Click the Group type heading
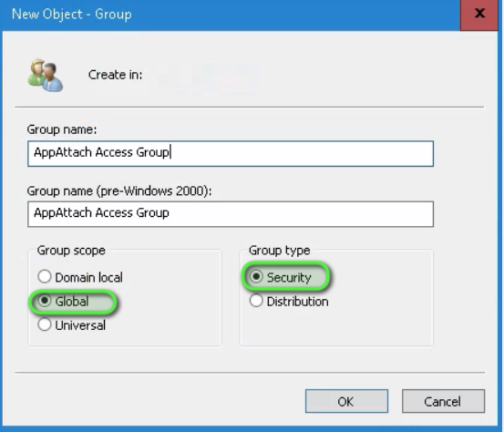Image resolution: width=504 pixels, height=432 pixels. (x=279, y=251)
